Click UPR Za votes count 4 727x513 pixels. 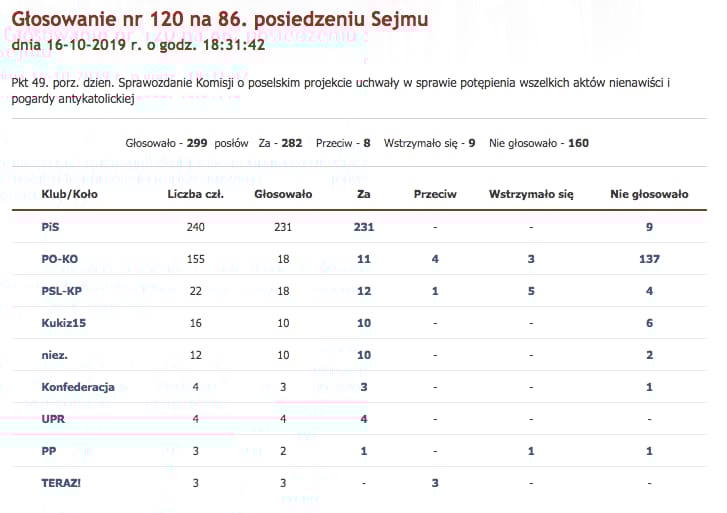click(364, 419)
